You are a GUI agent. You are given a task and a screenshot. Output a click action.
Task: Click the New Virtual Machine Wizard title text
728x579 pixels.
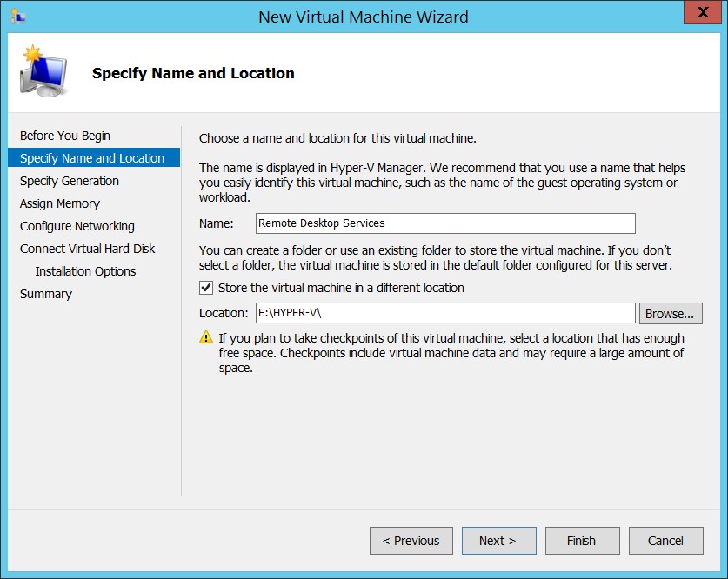pyautogui.click(x=363, y=17)
